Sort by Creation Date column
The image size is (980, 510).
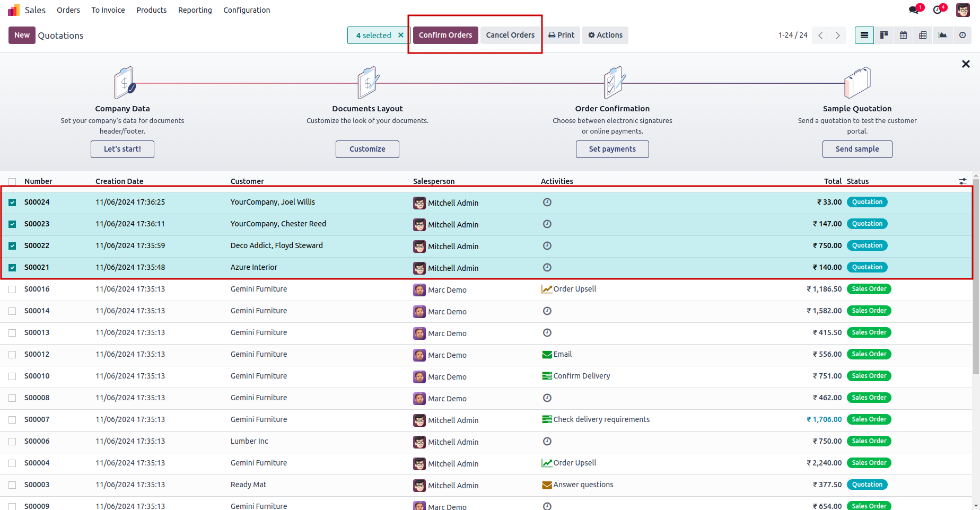(119, 181)
